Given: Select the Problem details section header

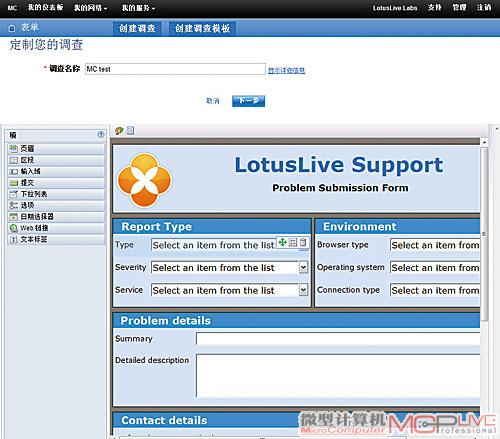Looking at the screenshot, I should (x=297, y=321).
